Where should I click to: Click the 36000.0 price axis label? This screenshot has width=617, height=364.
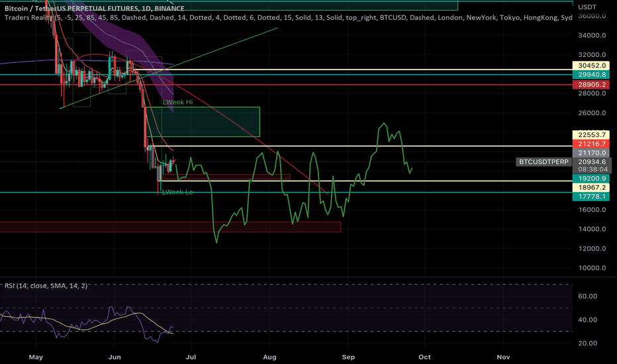[x=591, y=16]
